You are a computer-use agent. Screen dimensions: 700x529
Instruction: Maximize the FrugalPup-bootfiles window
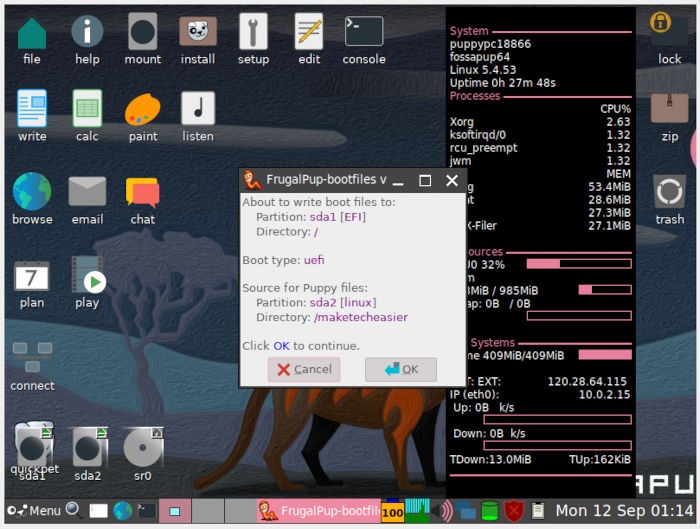pos(425,180)
